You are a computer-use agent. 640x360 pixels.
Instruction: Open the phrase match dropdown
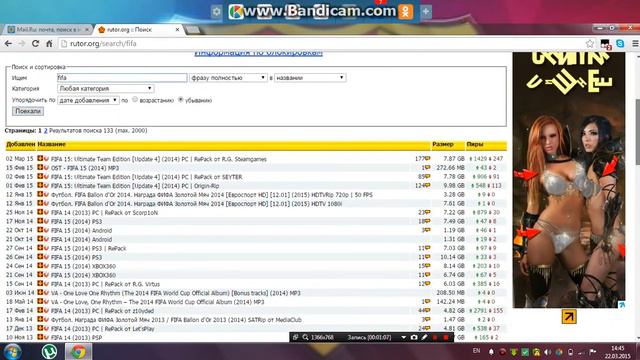pos(228,78)
